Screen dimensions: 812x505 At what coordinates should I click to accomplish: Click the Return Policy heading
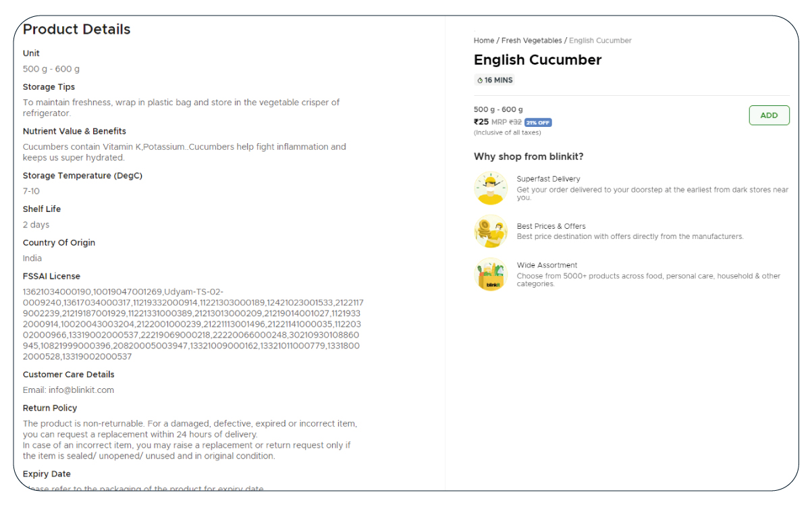click(x=50, y=408)
